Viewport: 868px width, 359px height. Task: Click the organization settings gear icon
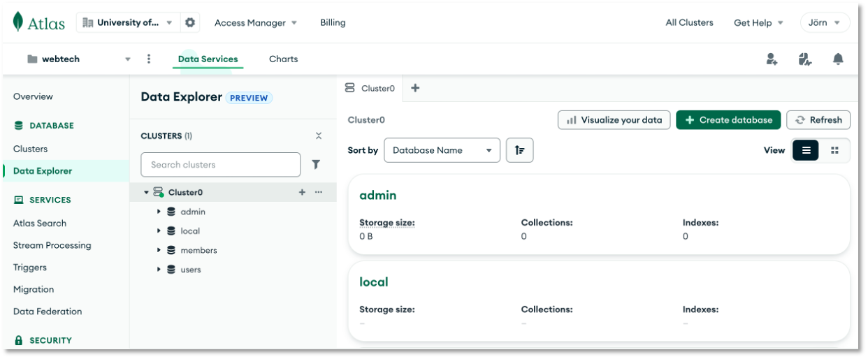(x=190, y=22)
